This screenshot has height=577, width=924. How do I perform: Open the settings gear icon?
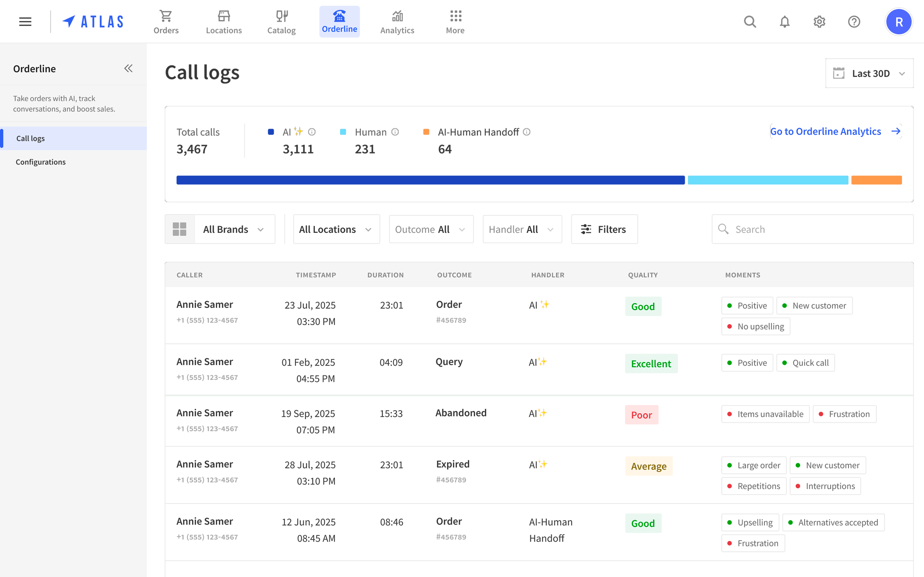point(820,22)
